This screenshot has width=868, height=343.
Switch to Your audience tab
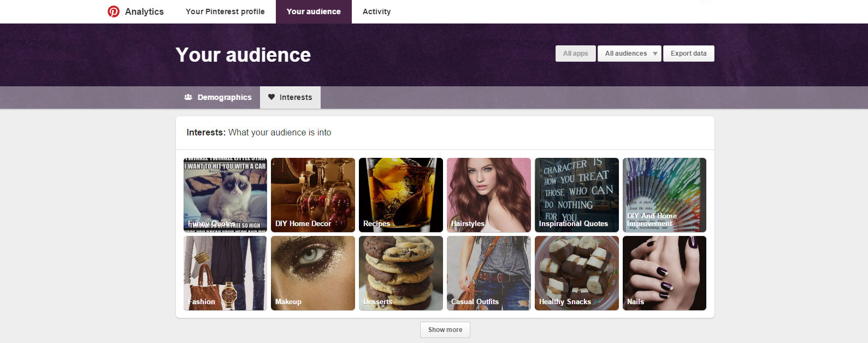point(314,11)
